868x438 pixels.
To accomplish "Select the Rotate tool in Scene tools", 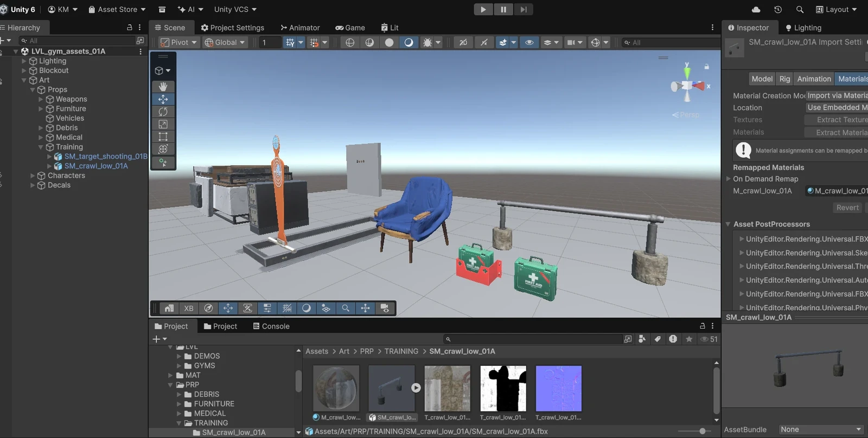I will pos(163,112).
